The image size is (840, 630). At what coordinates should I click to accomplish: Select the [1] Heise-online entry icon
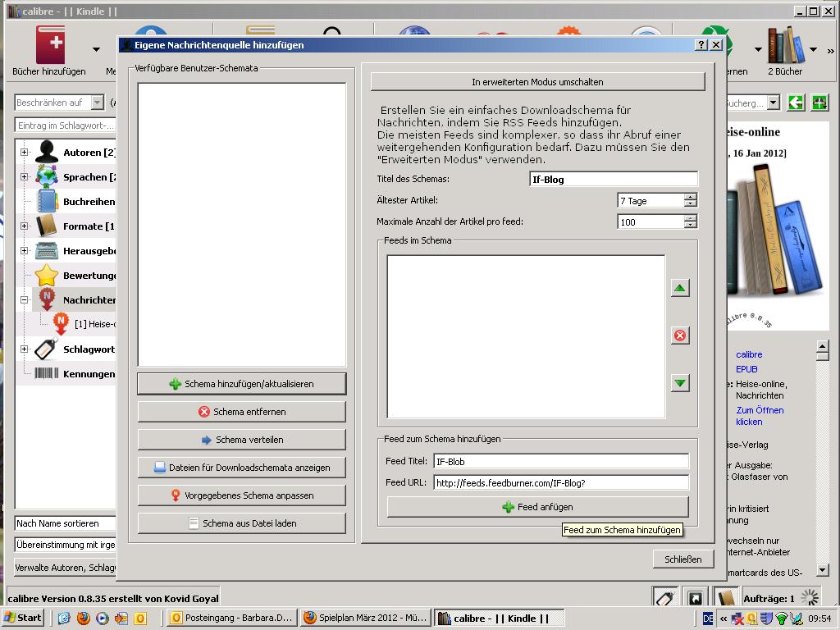point(61,324)
